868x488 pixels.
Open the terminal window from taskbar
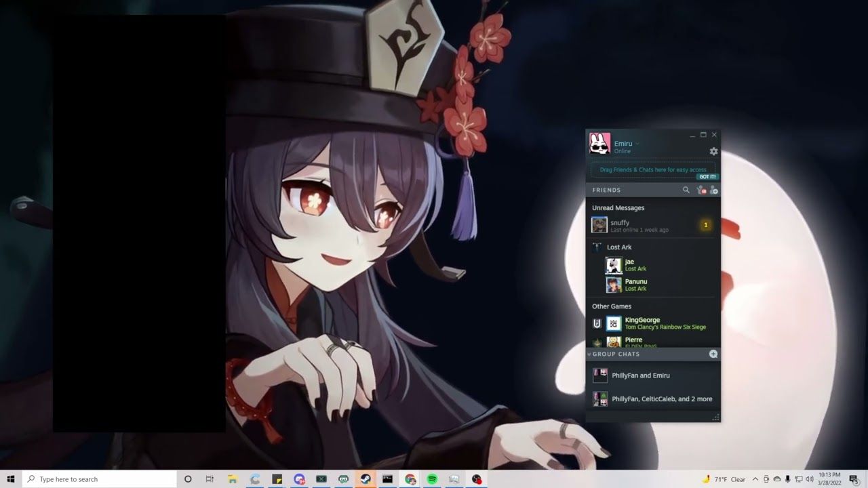pos(388,479)
